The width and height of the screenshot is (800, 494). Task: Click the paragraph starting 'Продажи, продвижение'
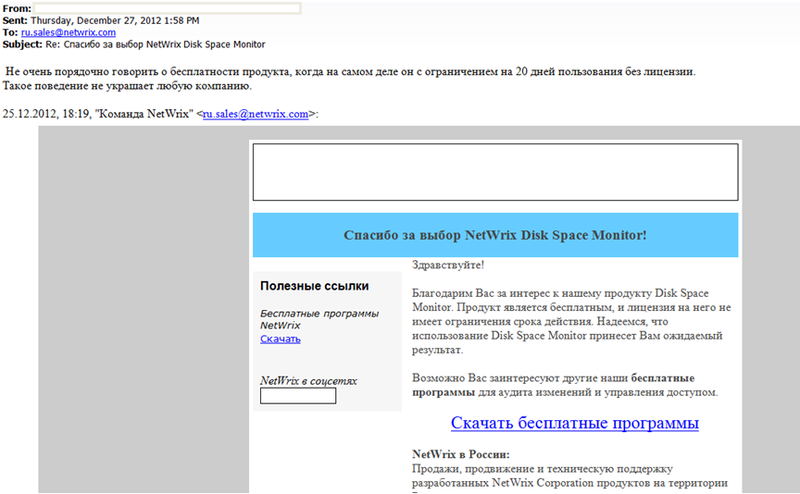point(570,476)
